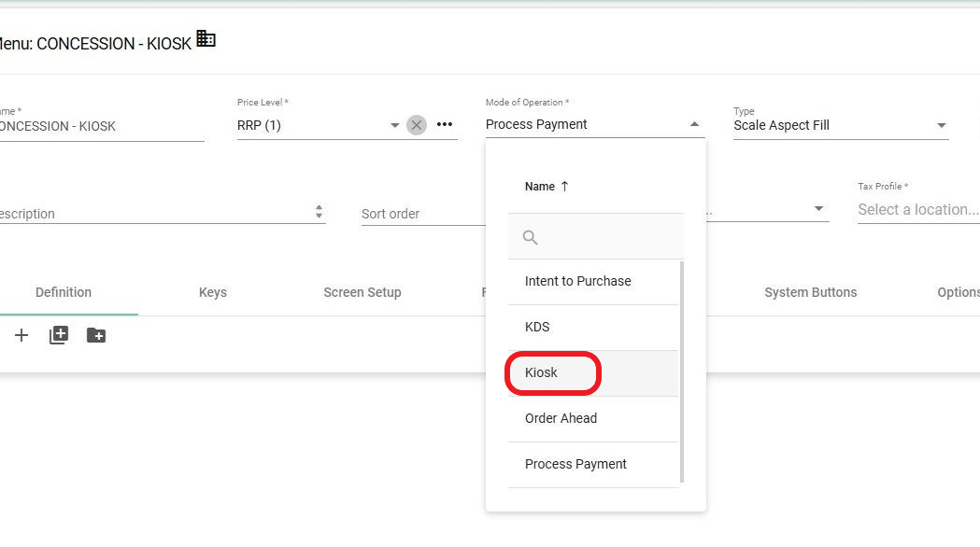Collapse the Mode of Operation dropdown

click(x=694, y=122)
